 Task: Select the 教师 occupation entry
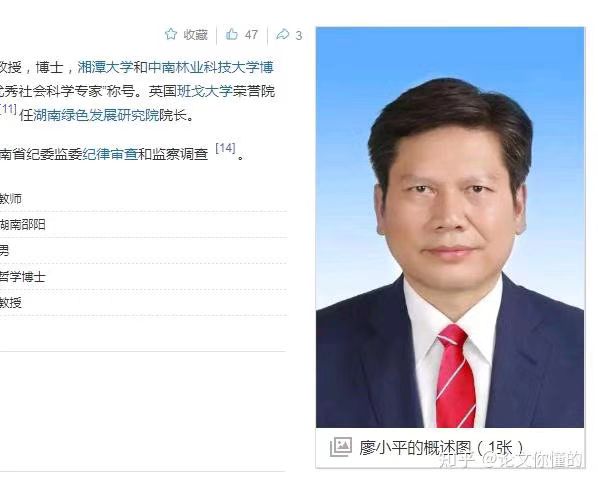11,198
